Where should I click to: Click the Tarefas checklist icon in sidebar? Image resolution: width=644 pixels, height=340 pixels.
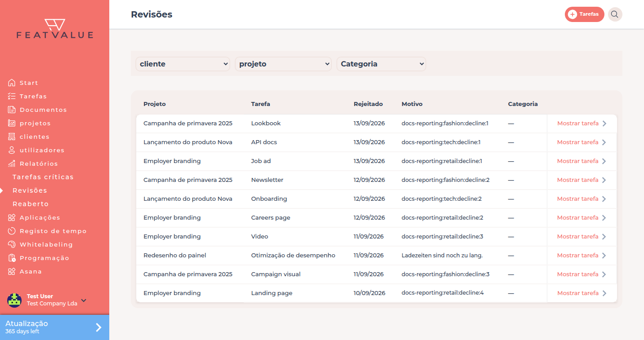pos(12,96)
